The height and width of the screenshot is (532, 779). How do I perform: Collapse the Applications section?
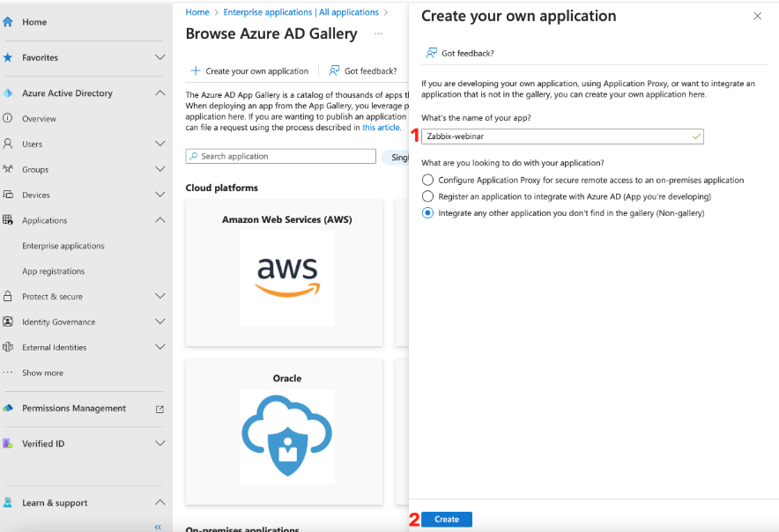[x=159, y=219]
